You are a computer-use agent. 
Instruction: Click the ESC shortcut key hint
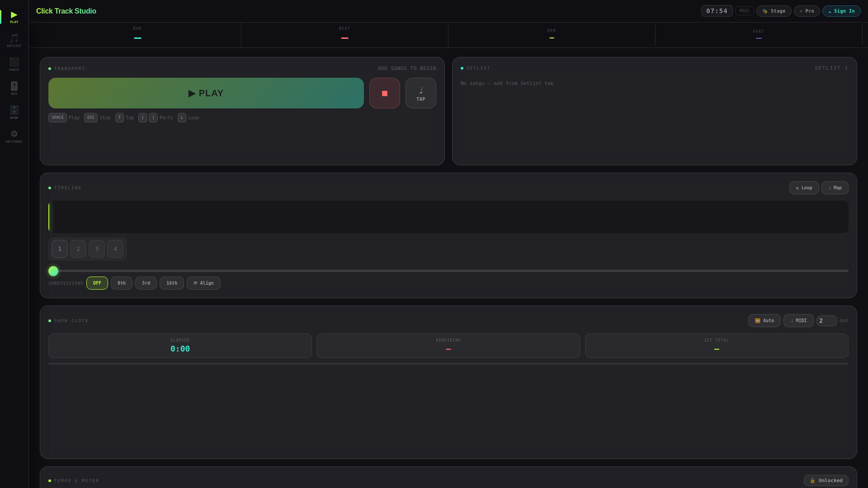coord(91,118)
